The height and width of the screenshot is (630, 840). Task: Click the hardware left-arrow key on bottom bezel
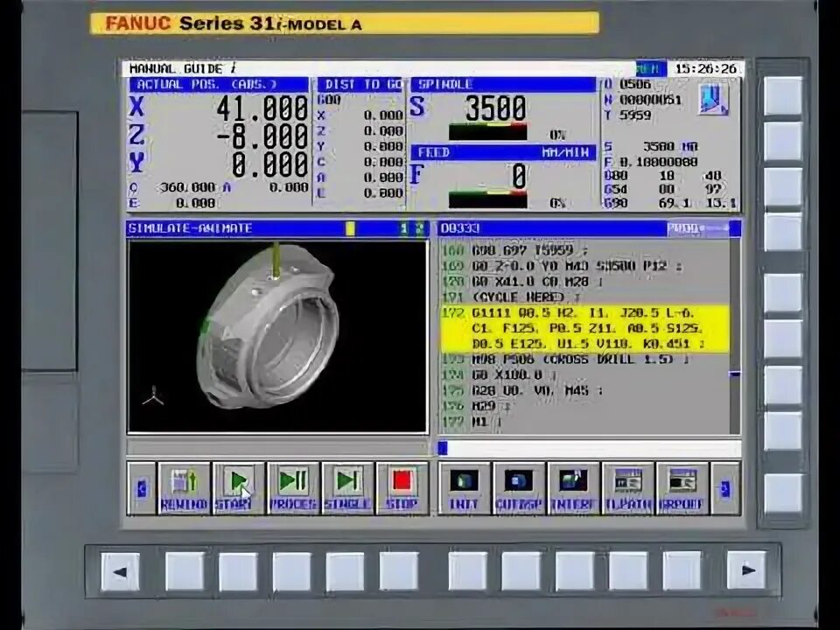(x=120, y=571)
